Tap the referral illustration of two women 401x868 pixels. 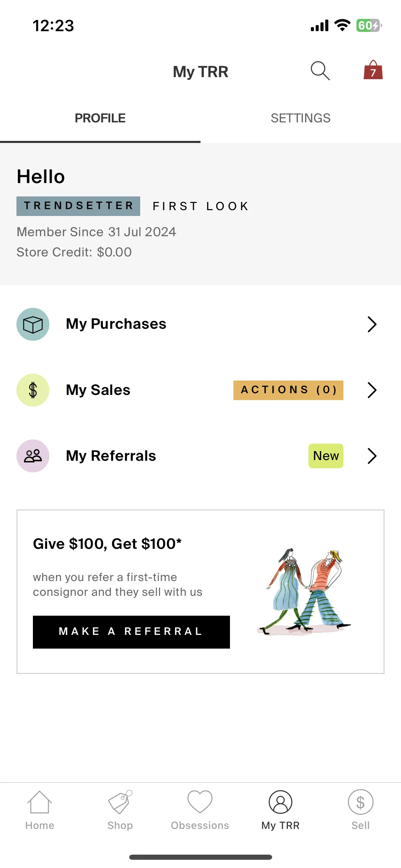coord(304,592)
